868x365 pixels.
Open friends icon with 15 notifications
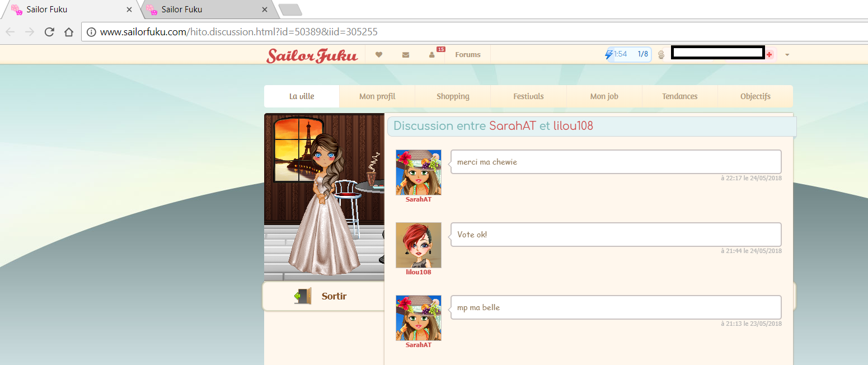pos(432,55)
